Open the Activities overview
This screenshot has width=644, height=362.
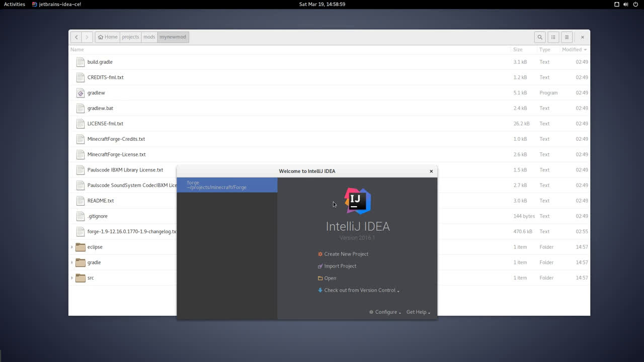15,4
